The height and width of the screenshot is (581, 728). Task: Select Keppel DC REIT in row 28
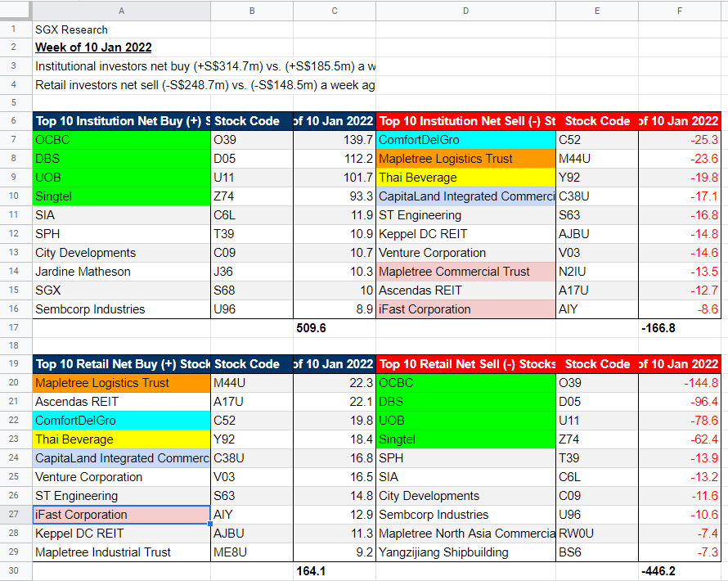tap(122, 534)
